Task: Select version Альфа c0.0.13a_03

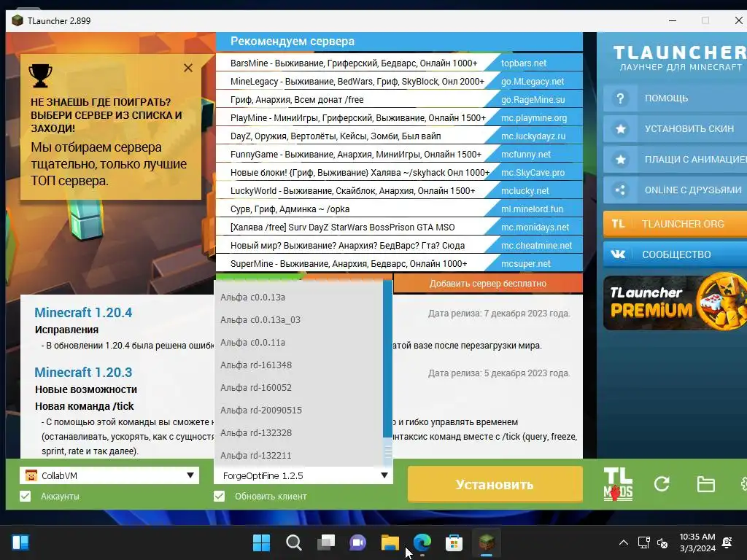Action: click(x=298, y=319)
